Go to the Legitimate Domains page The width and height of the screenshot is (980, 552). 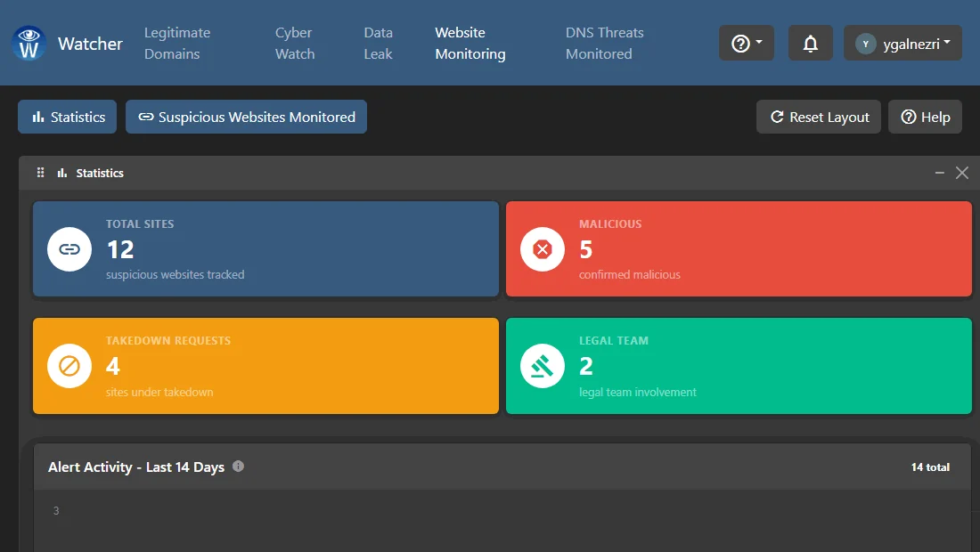click(x=177, y=43)
